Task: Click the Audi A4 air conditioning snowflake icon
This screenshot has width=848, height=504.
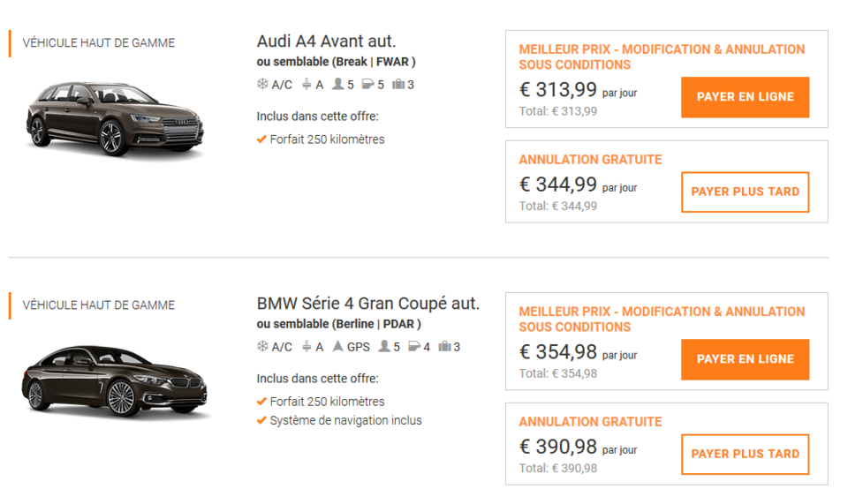Action: pos(262,85)
